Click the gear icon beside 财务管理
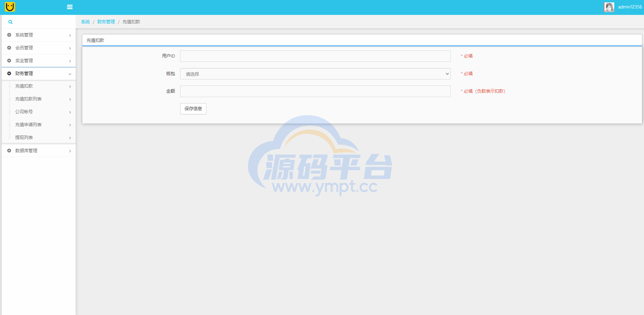The height and width of the screenshot is (315, 644). click(9, 73)
